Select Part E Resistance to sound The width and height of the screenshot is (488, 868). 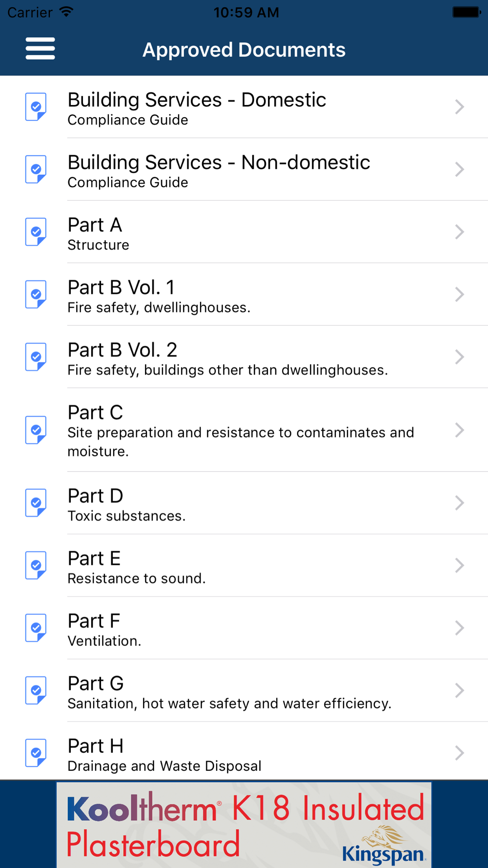tap(244, 565)
